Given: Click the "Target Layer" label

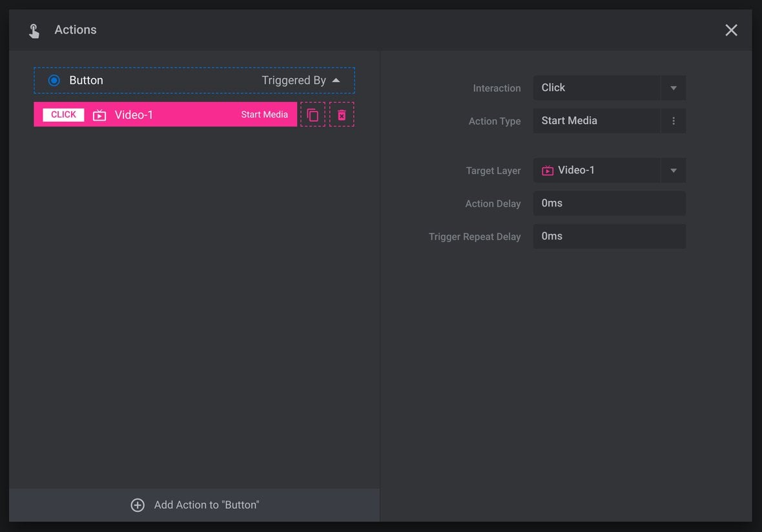Looking at the screenshot, I should [493, 171].
